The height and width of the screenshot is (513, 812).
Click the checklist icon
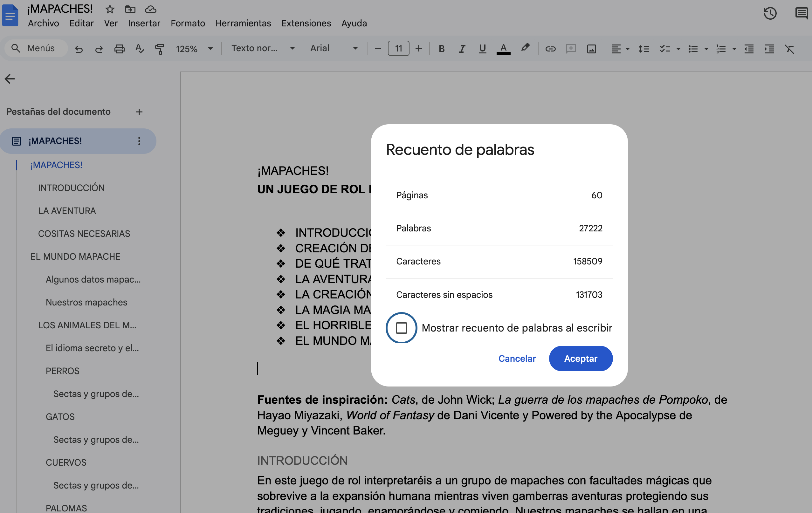click(x=665, y=49)
